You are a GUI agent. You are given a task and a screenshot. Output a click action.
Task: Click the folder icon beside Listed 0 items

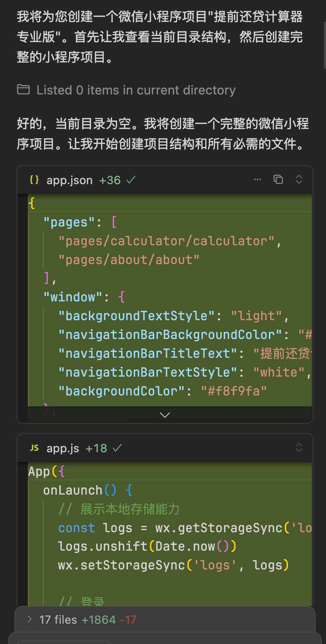tap(23, 89)
